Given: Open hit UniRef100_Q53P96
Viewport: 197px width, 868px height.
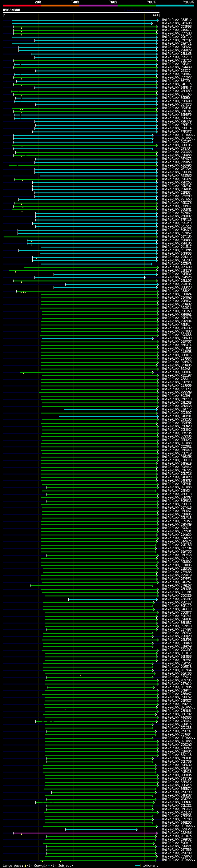Looking at the screenshot, I should 177,26.
